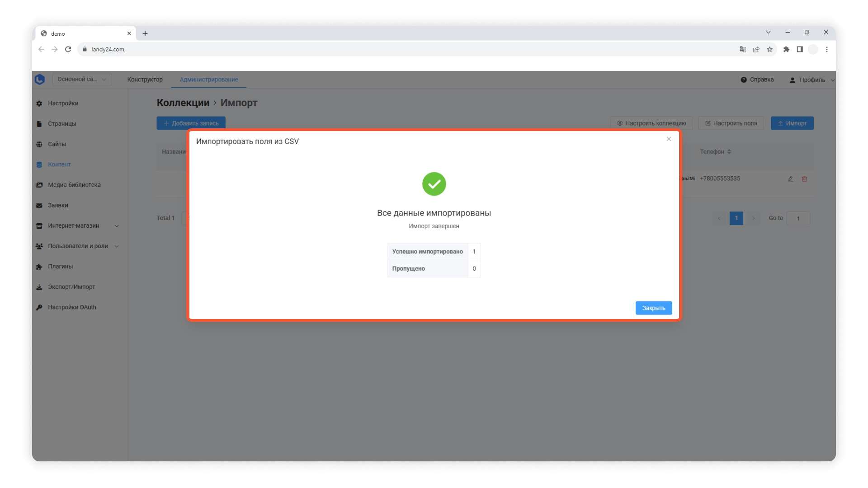
Task: Open Настройки OAuth key item
Action: tap(72, 307)
